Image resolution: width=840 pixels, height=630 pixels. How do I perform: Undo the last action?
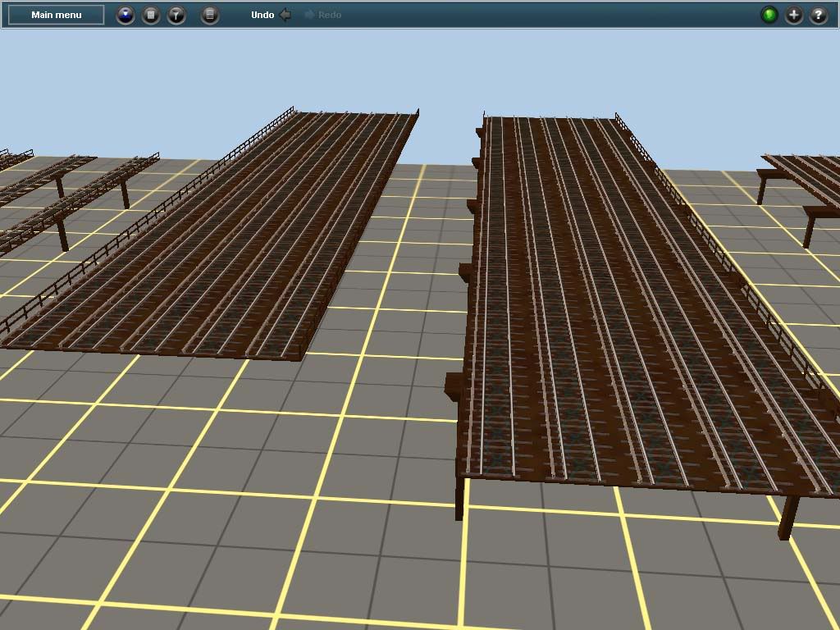pos(271,15)
